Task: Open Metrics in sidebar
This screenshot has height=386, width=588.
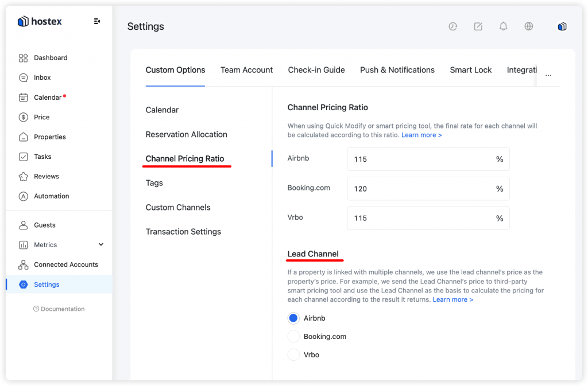Action: [x=45, y=245]
